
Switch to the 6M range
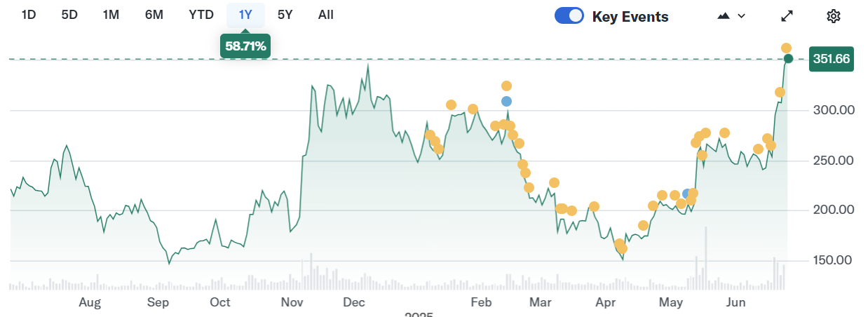154,15
